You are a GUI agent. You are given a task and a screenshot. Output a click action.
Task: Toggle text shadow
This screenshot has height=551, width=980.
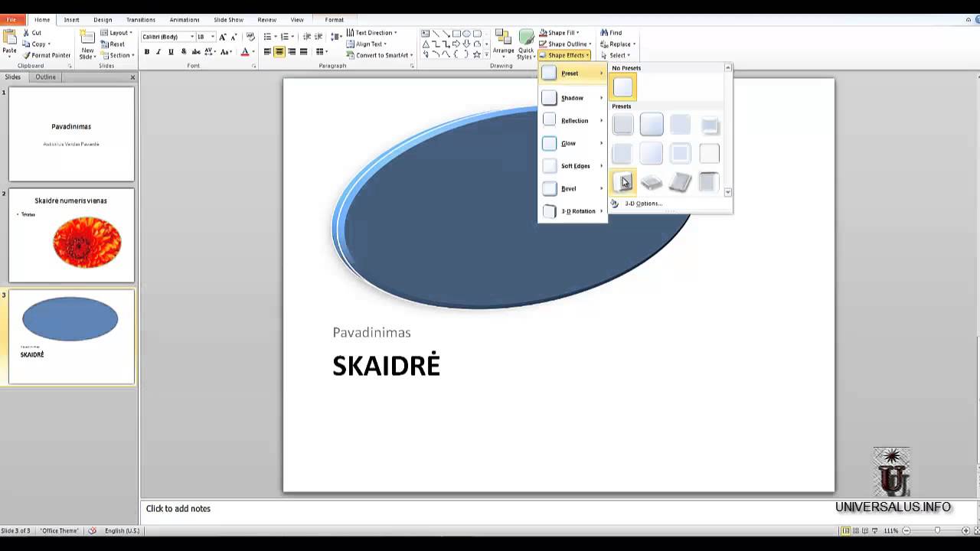[x=183, y=52]
